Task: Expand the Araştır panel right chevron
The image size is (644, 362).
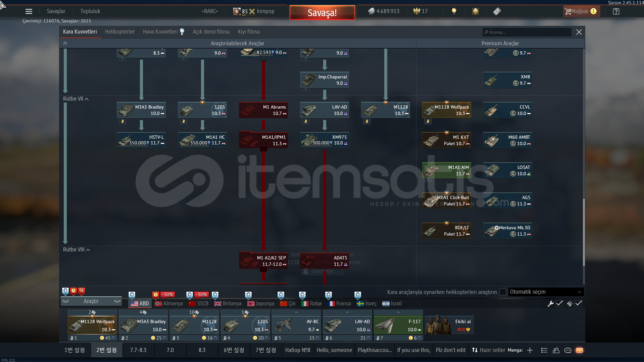Action: pos(117,301)
